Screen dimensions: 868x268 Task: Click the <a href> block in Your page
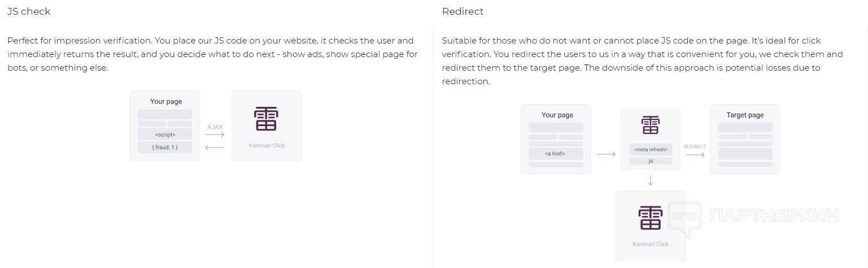(555, 153)
